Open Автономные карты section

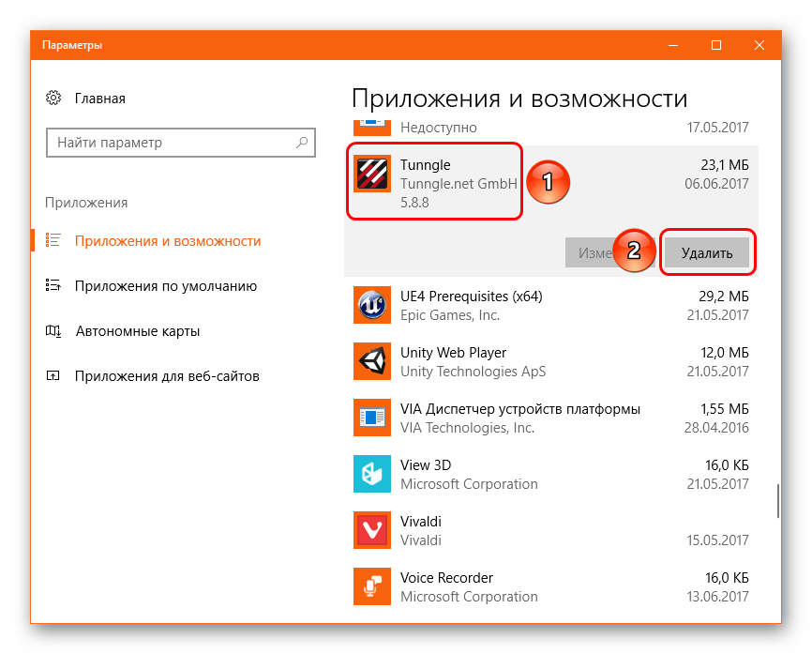[x=137, y=331]
